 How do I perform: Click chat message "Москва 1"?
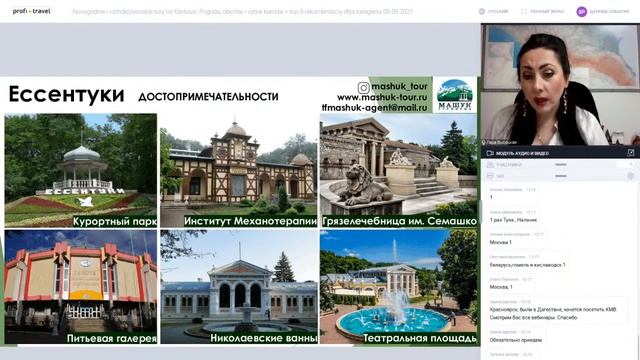tap(501, 242)
